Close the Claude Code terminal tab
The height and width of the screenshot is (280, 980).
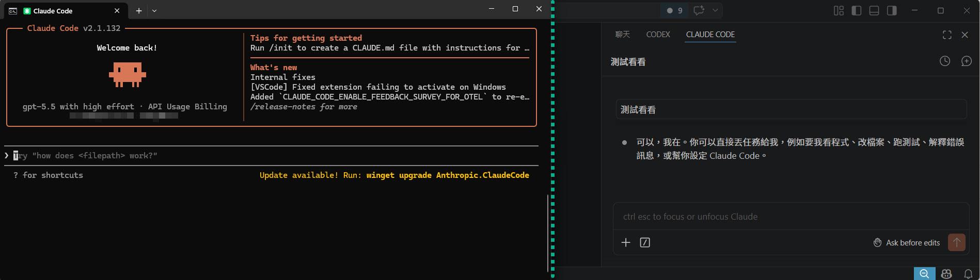tap(117, 10)
